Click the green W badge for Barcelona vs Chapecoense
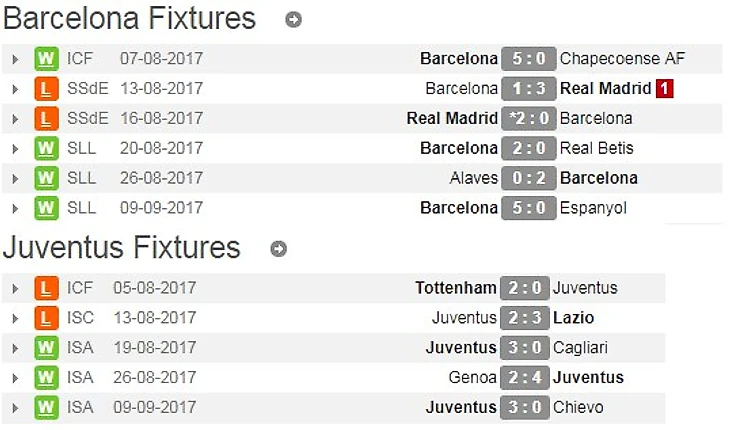 [46, 59]
